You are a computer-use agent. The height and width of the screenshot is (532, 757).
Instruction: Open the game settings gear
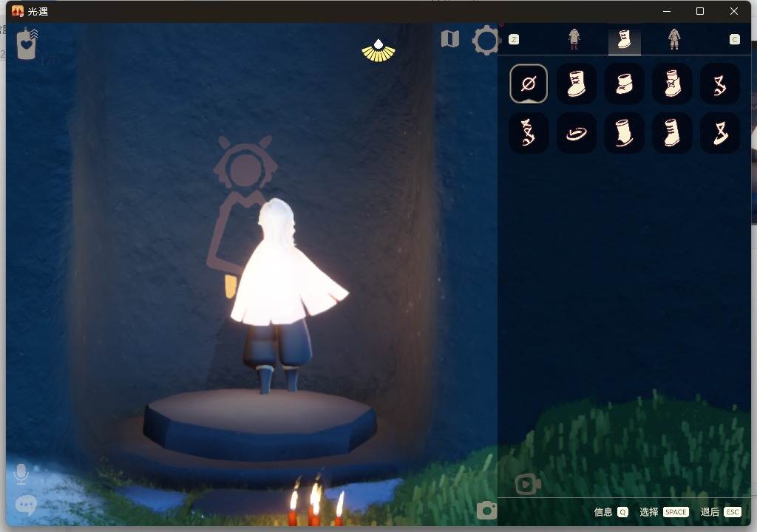[x=486, y=40]
